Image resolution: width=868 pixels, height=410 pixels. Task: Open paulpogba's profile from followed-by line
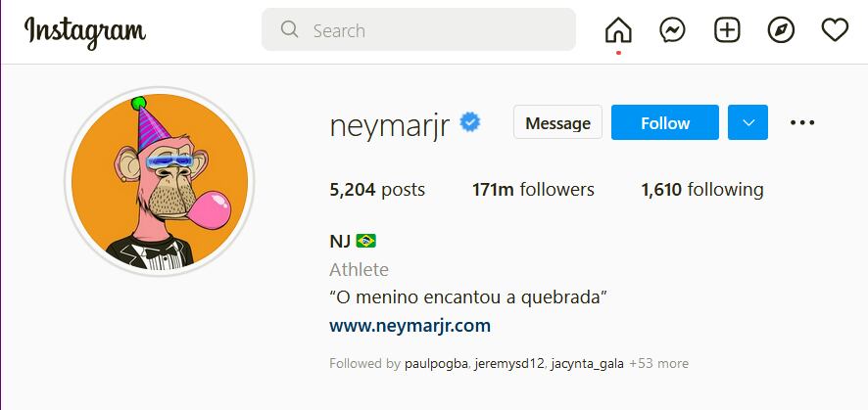point(437,364)
